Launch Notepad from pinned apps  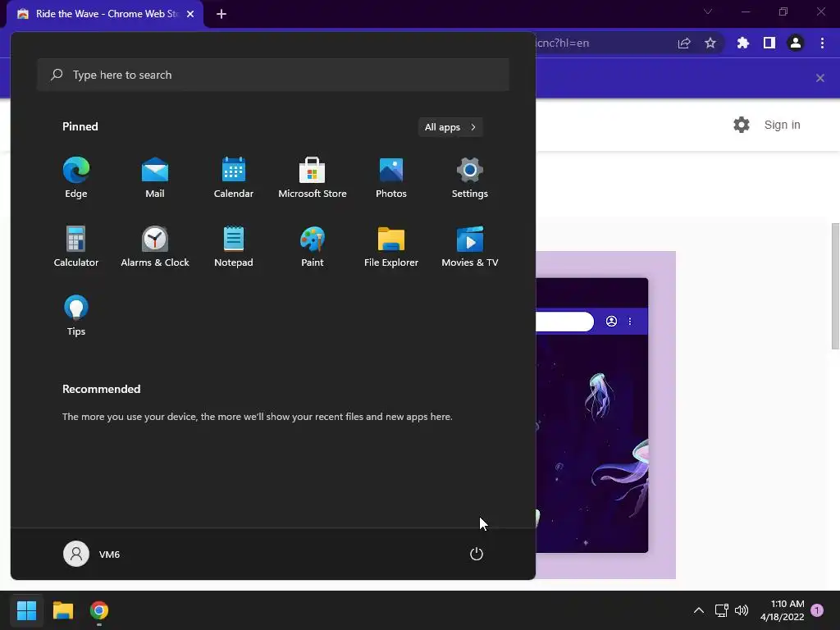tap(234, 246)
